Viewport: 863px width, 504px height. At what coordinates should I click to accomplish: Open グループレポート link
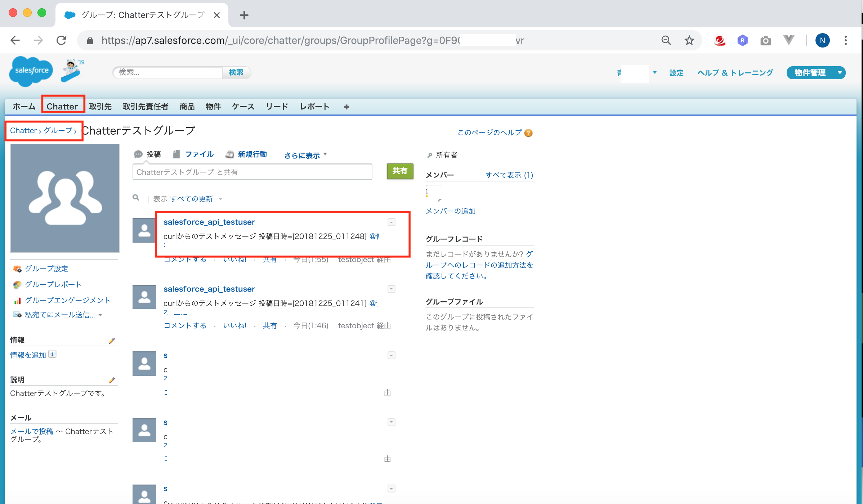click(x=53, y=284)
